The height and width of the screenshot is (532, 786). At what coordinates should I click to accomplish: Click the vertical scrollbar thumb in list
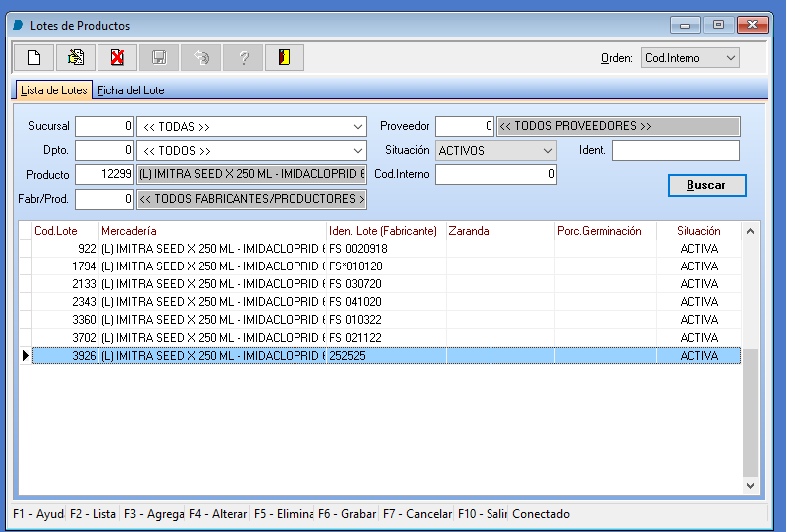(x=750, y=414)
